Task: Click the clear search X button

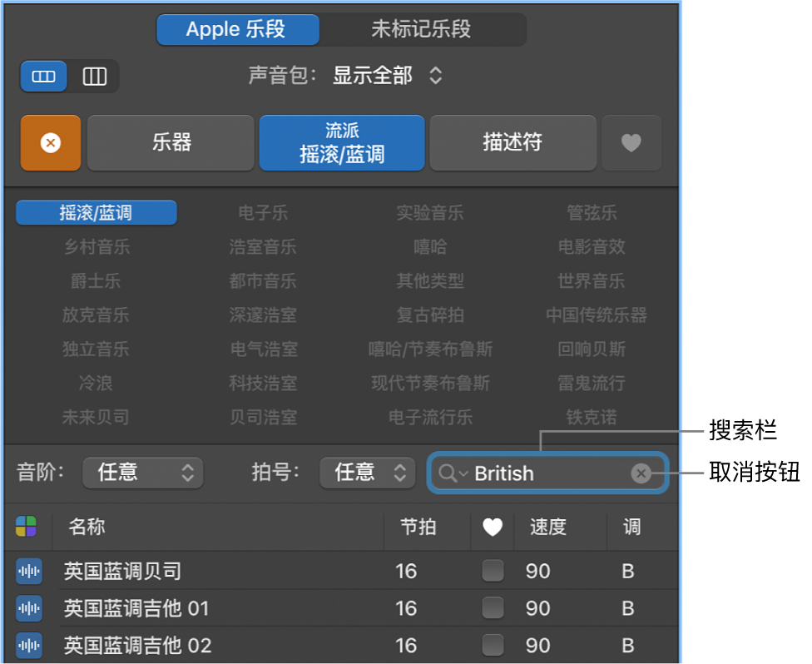Action: [x=641, y=473]
